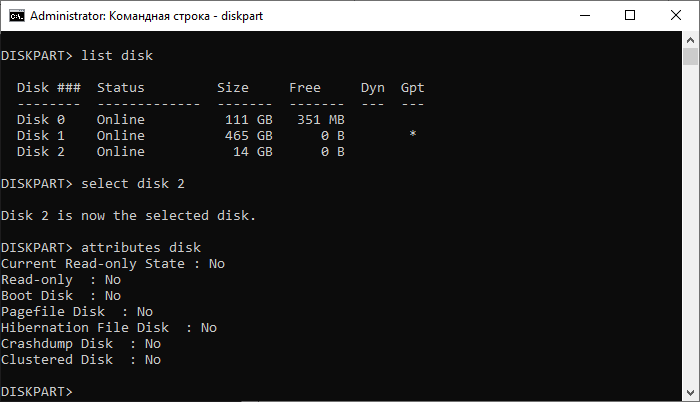Image resolution: width=700 pixels, height=402 pixels.
Task: Click the 351 MB free value
Action: (320, 119)
